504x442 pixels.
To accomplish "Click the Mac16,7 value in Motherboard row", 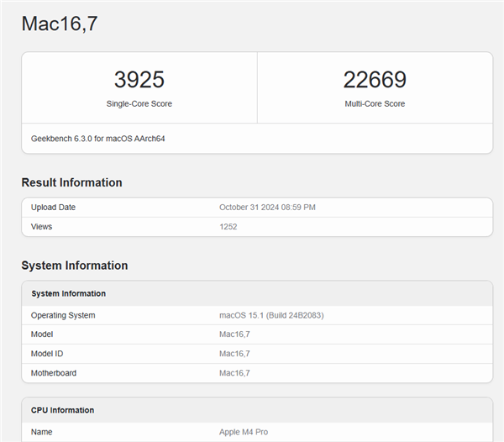I will point(234,373).
